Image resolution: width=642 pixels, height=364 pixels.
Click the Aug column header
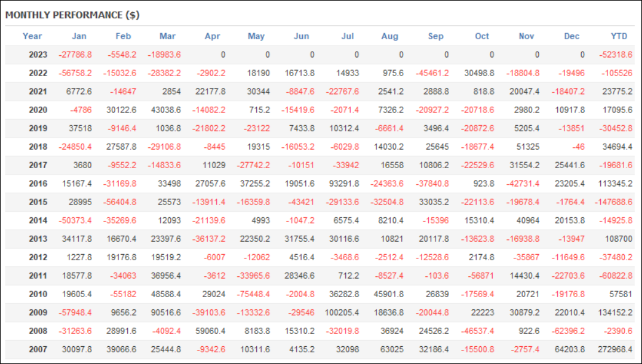point(390,36)
